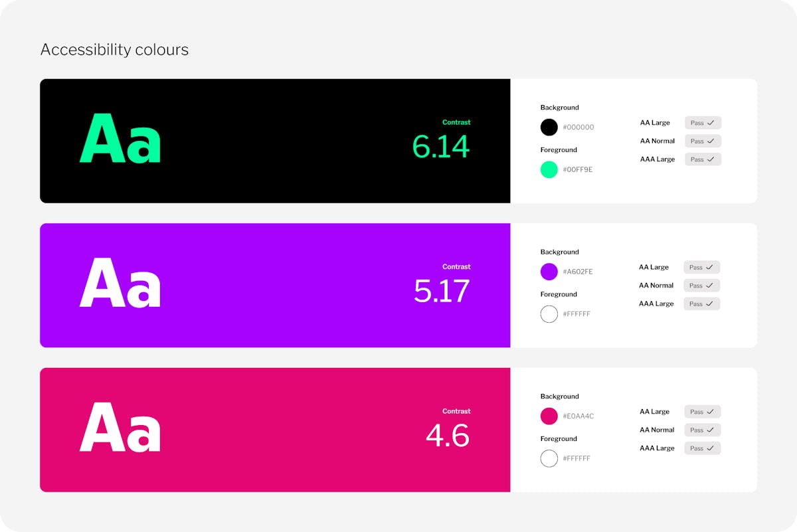Screen dimensions: 797x532
Task: Click the #A602FE hex code text
Action: [x=578, y=272]
